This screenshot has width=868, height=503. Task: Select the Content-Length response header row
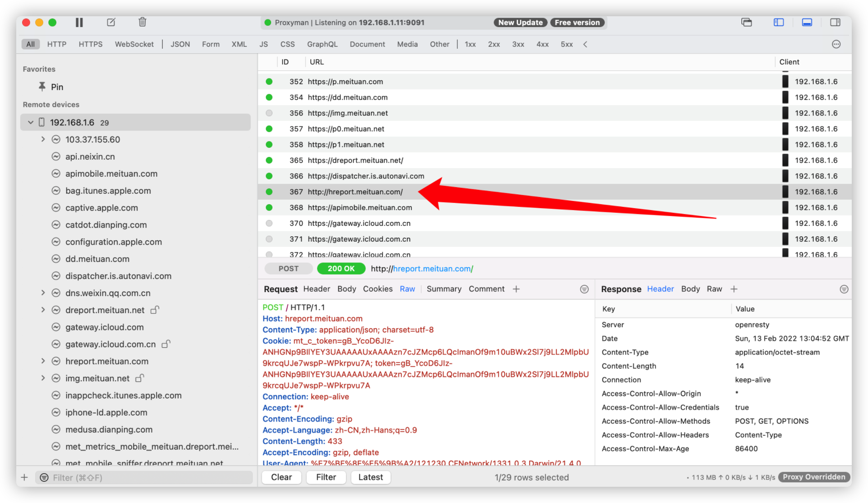724,366
